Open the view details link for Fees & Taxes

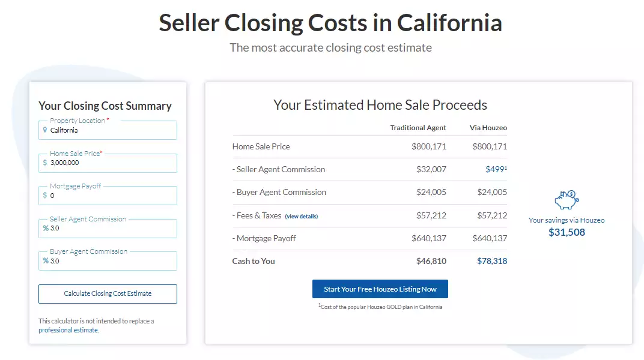(301, 216)
